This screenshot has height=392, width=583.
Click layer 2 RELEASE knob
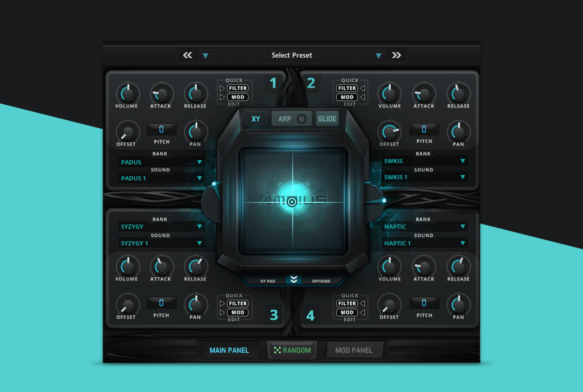click(459, 94)
